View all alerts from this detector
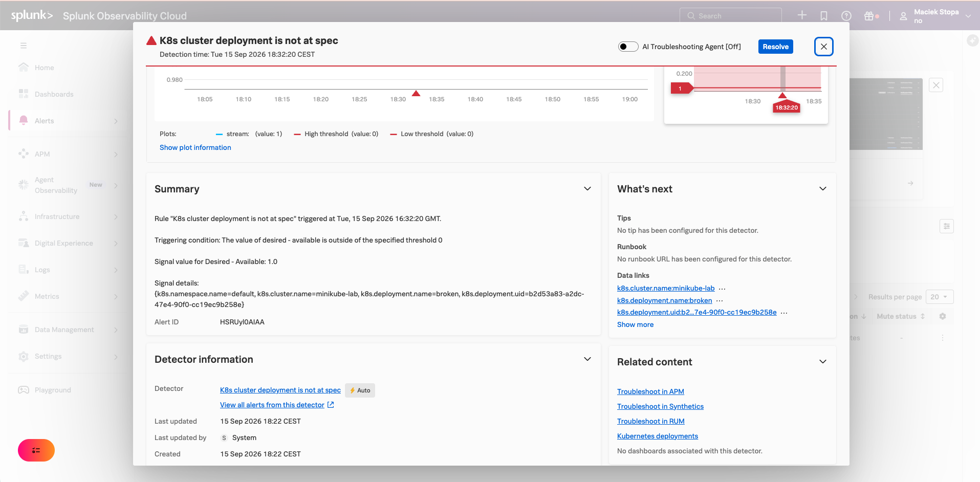Viewport: 980px width, 482px height. (x=277, y=405)
